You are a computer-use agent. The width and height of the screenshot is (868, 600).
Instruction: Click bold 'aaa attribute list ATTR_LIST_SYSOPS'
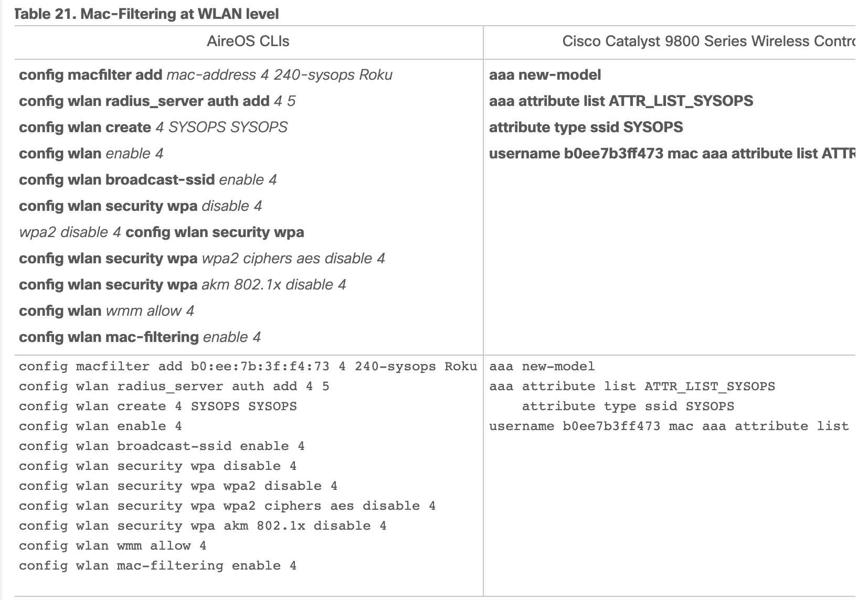coord(621,101)
